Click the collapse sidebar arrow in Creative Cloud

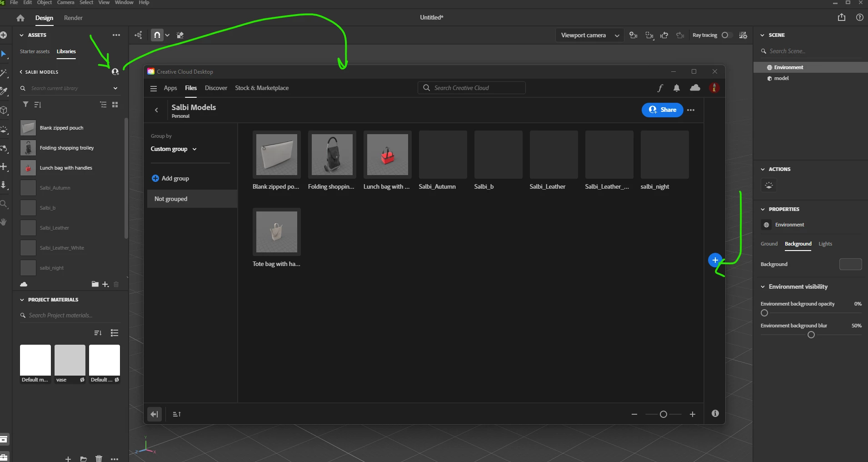[x=155, y=414]
